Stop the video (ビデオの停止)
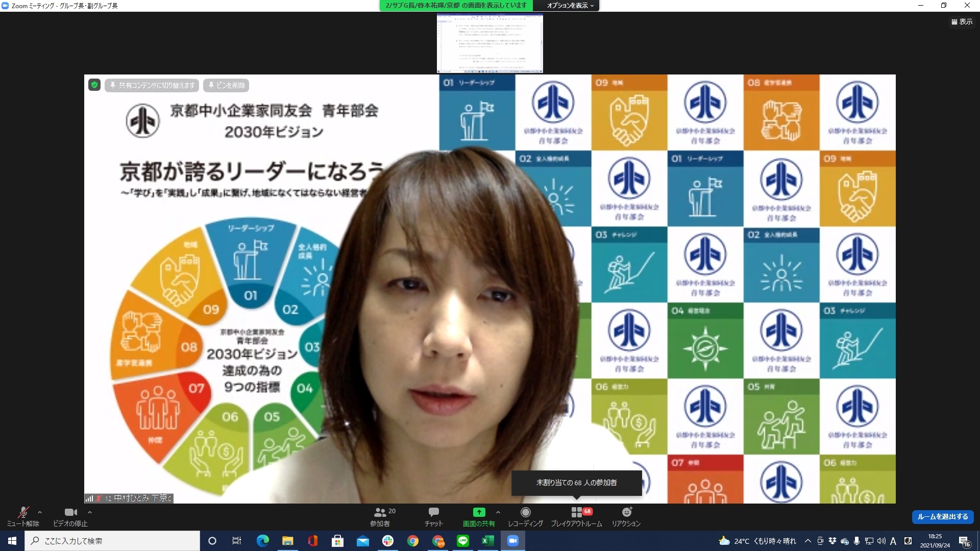 point(70,516)
